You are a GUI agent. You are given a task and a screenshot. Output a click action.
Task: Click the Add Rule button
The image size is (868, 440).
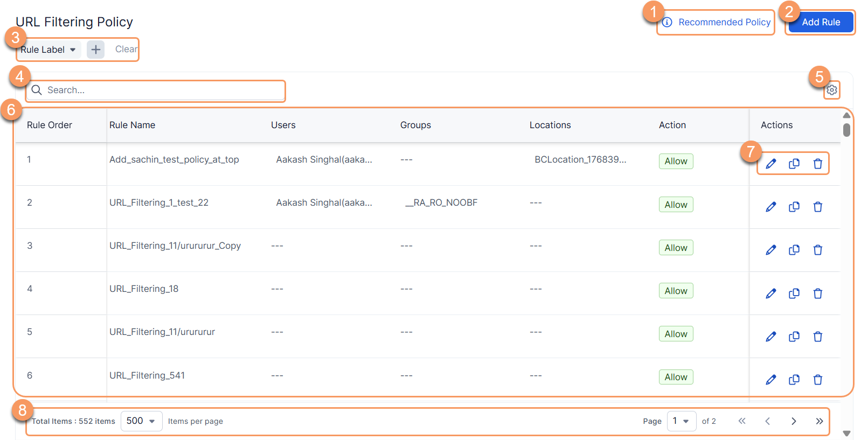pyautogui.click(x=821, y=22)
